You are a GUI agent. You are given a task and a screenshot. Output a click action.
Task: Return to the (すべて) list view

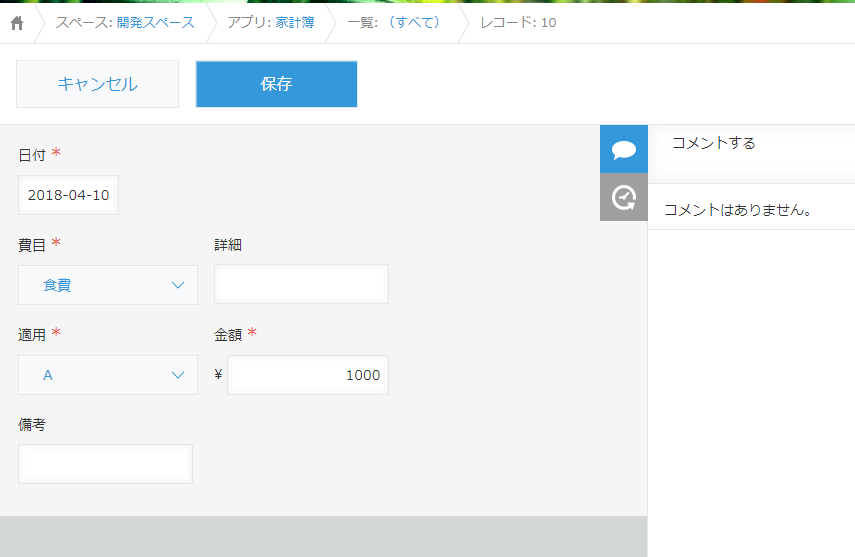[x=414, y=22]
